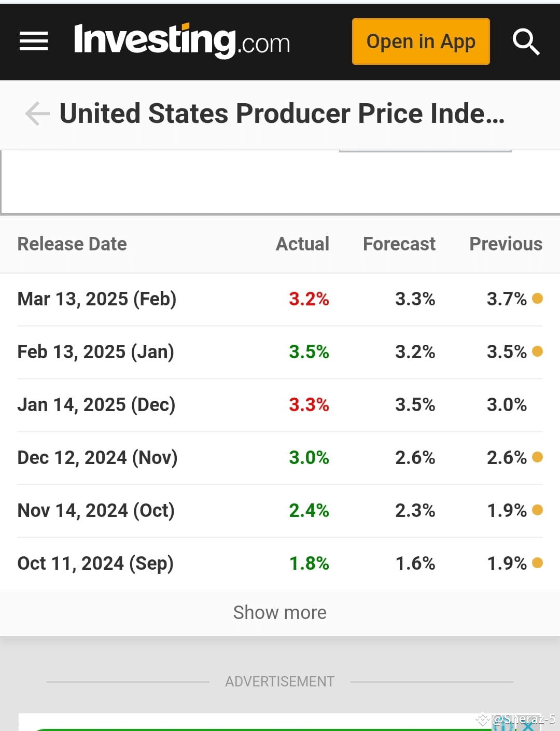Go back using the left arrow
Screen dimensions: 560x731
point(37,114)
